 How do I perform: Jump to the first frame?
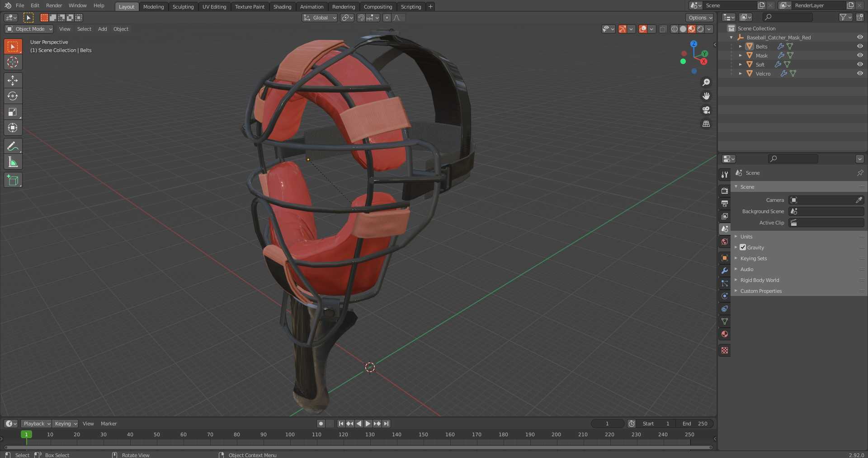click(x=341, y=424)
